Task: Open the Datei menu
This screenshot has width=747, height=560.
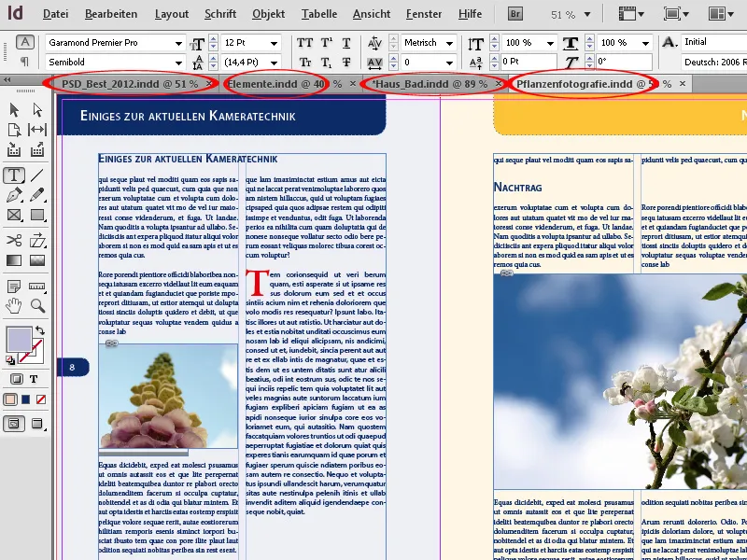Action: [x=56, y=14]
